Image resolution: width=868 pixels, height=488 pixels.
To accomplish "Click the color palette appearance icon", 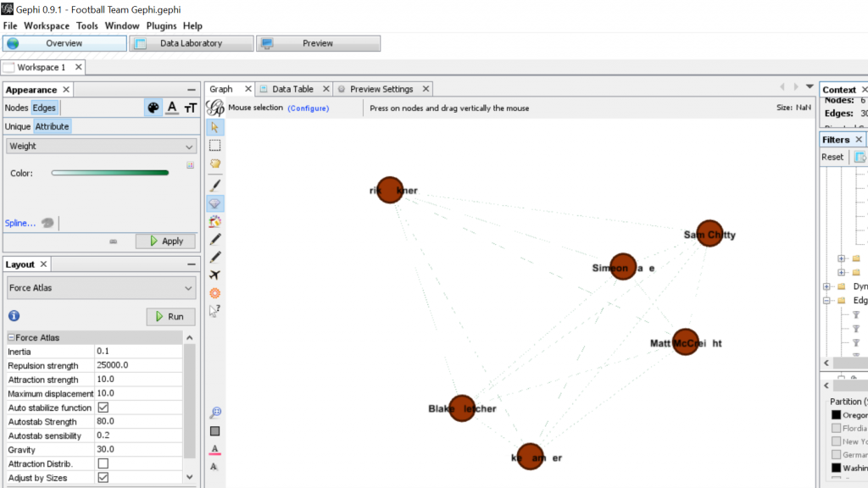I will [x=153, y=108].
